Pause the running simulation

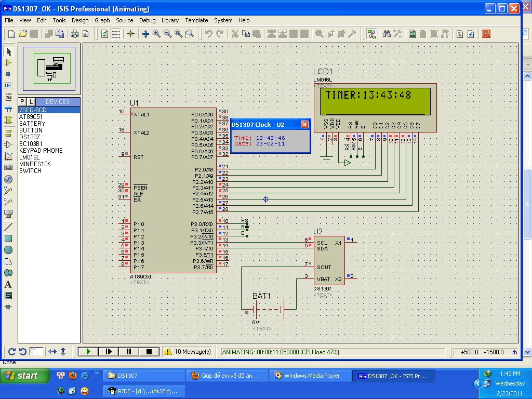click(129, 352)
